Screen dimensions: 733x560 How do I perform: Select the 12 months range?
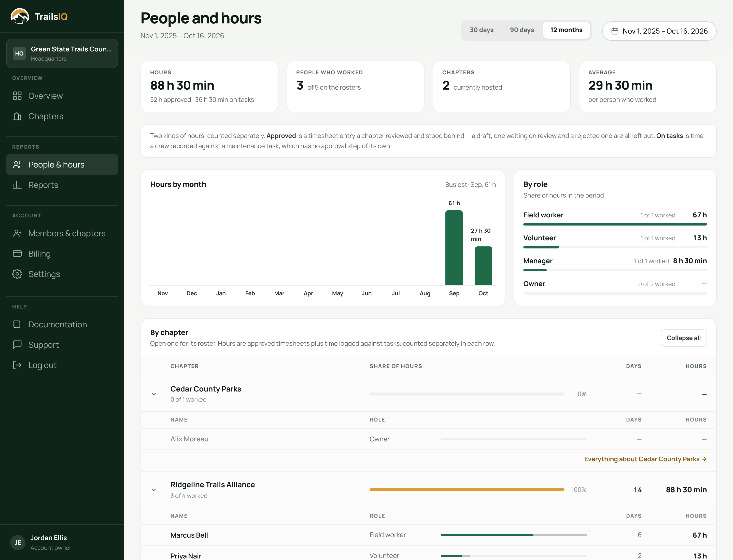coord(566,30)
